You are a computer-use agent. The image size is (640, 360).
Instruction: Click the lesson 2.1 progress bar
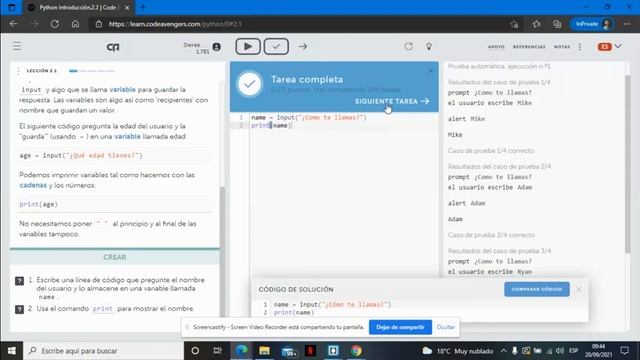pyautogui.click(x=92, y=71)
